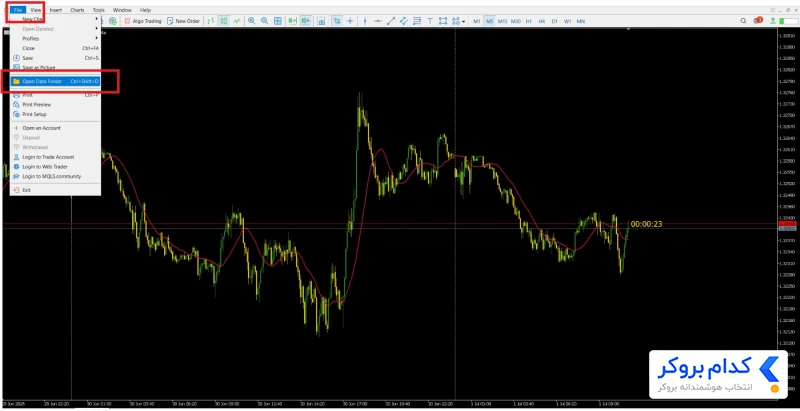The image size is (800, 411).
Task: Select the text label tool
Action: point(430,21)
